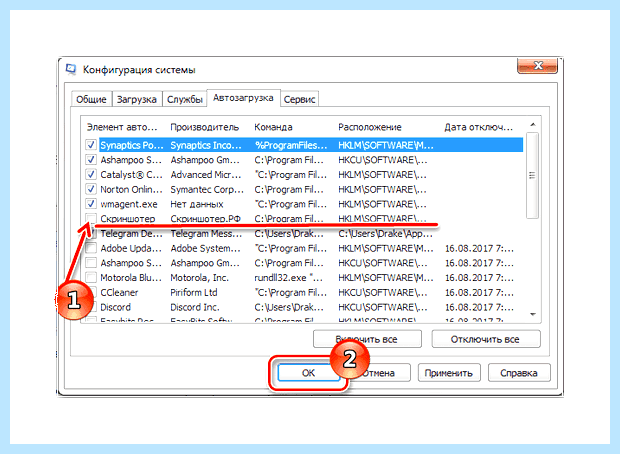Select the rundll32.exe command cell

289,278
